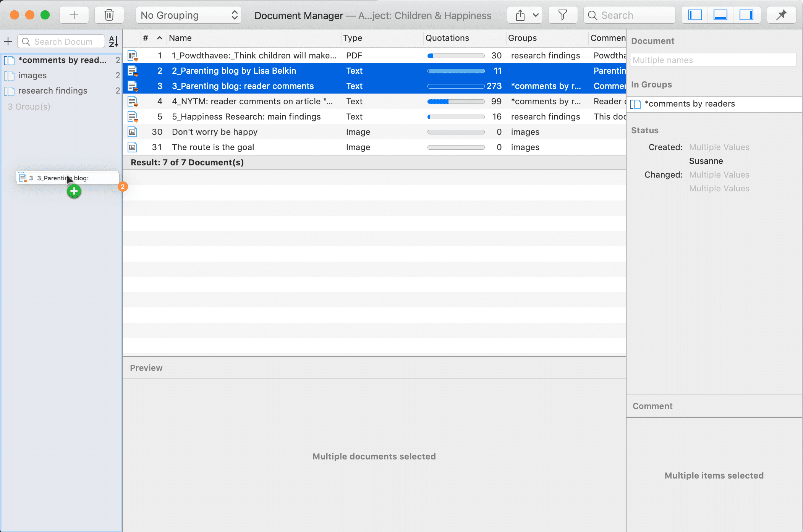Click the text icon for Parenting blog by Lisa Belkin
This screenshot has height=532, width=803.
pos(133,71)
